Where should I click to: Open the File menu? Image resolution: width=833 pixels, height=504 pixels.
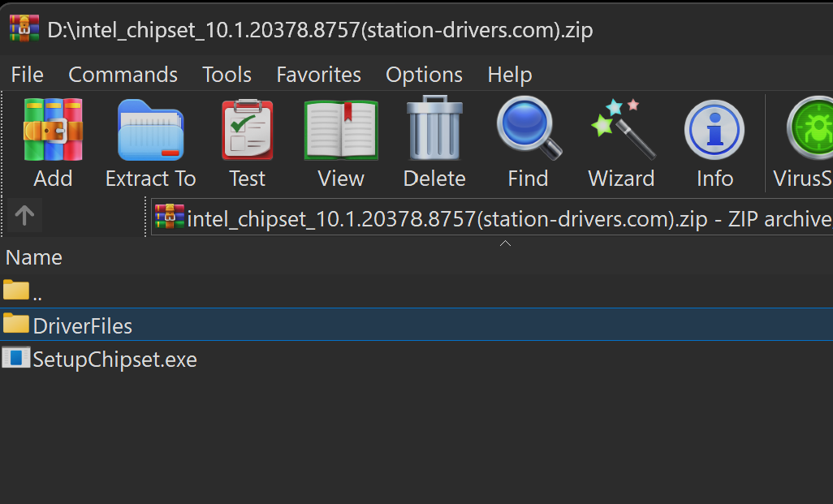coord(27,75)
